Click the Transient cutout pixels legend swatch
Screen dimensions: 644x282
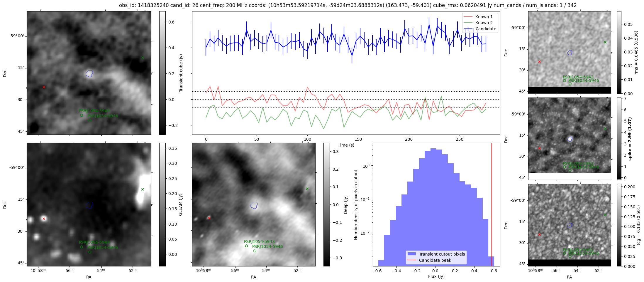(412, 254)
